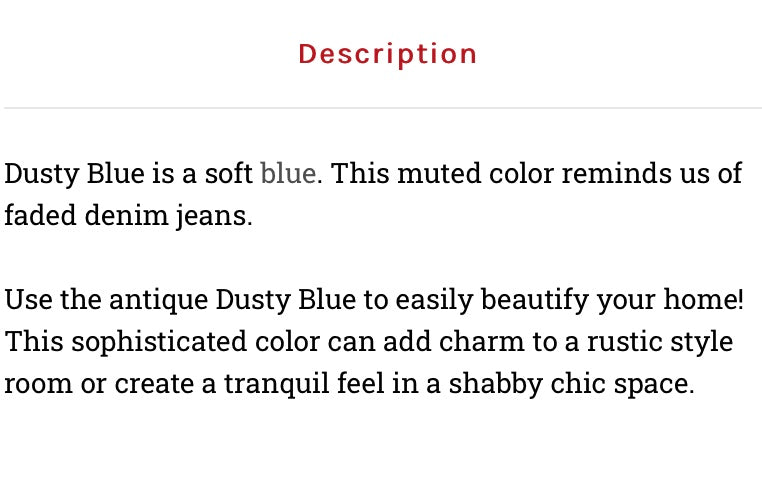The image size is (762, 492).
Task: Click the words 'easily beautify your home!'
Action: (x=570, y=300)
